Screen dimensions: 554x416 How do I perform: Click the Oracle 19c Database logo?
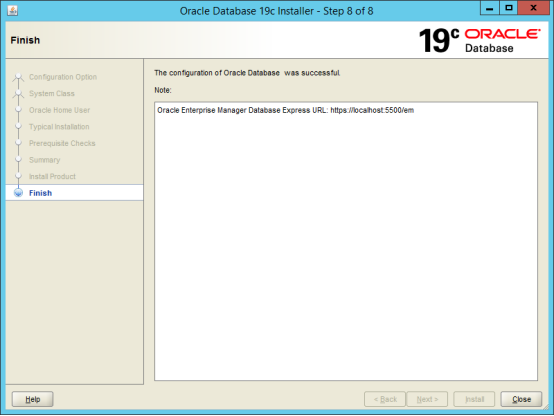[479, 40]
